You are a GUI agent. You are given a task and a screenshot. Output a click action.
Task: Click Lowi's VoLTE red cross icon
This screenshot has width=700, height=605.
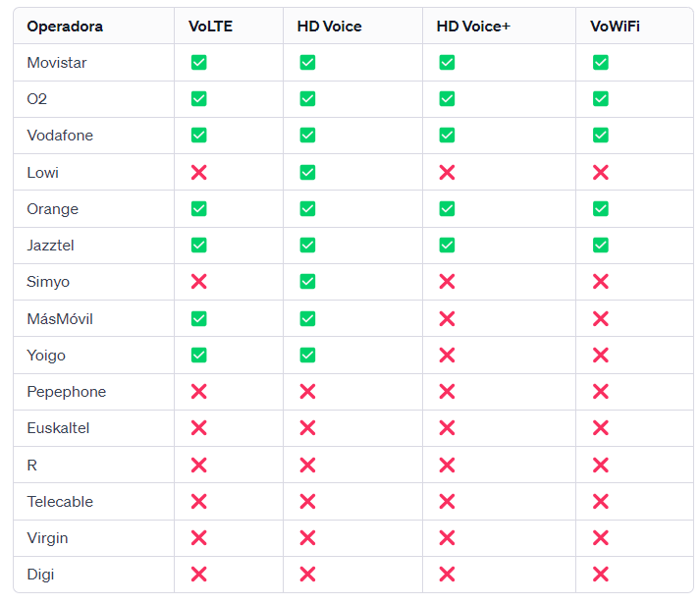pos(198,172)
